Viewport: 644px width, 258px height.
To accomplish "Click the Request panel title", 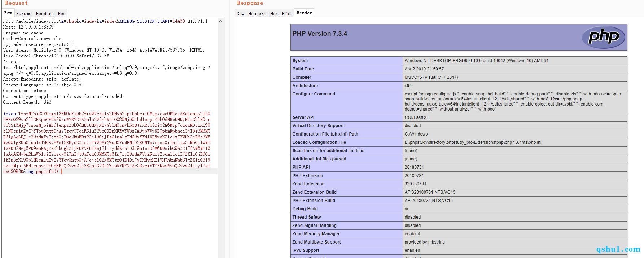I will coord(16,3).
